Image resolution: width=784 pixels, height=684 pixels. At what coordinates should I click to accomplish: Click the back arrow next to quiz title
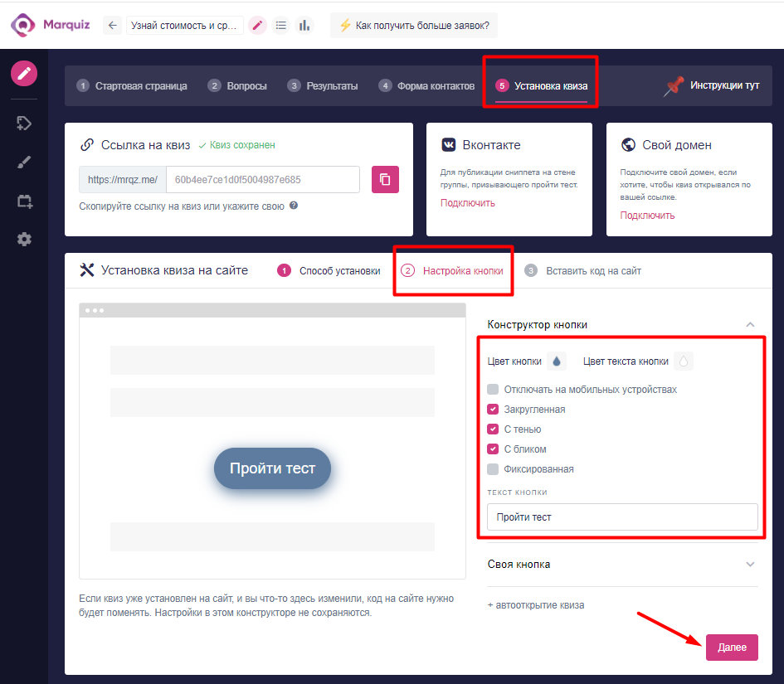(x=113, y=25)
